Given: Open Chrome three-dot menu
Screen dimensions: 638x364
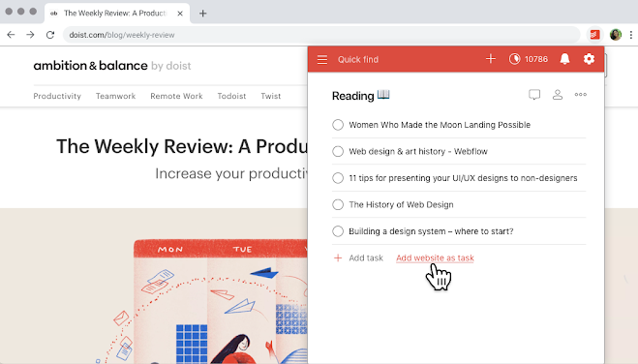Looking at the screenshot, I should tap(631, 35).
